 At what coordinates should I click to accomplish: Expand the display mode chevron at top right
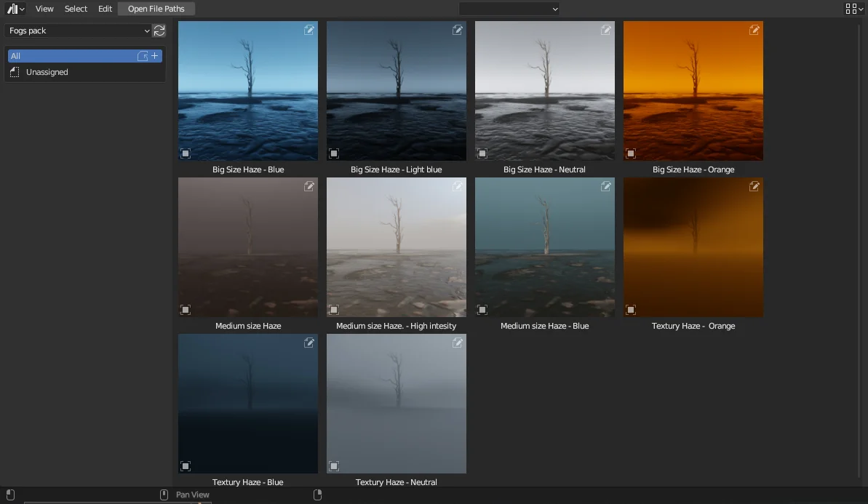click(861, 9)
